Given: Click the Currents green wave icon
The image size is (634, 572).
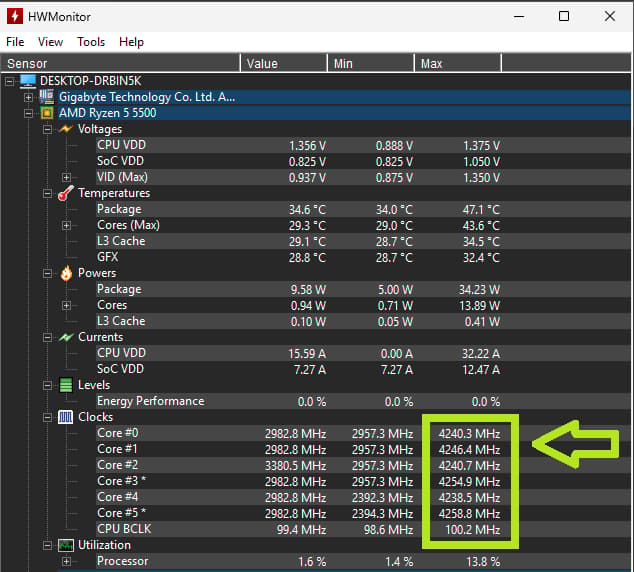Looking at the screenshot, I should point(66,337).
